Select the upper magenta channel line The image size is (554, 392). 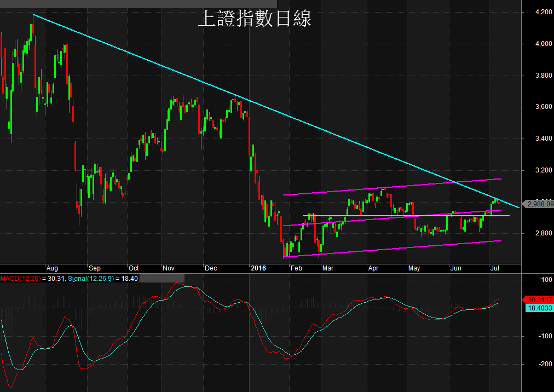[392, 187]
